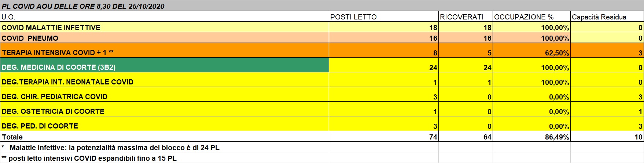Click the OCCUPAZIONE % header cell
Screen dimensions: 644x163
(x=524, y=17)
